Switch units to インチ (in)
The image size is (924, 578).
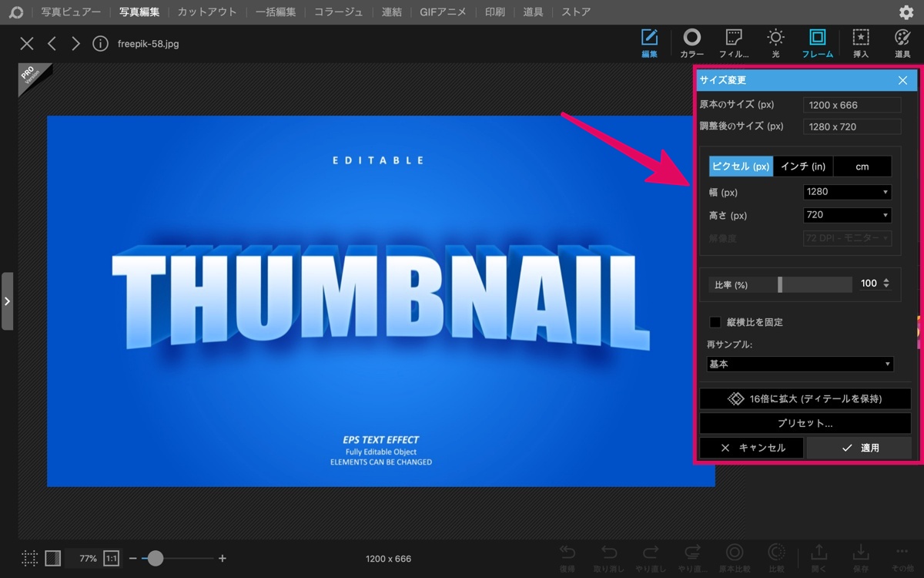[x=803, y=166]
